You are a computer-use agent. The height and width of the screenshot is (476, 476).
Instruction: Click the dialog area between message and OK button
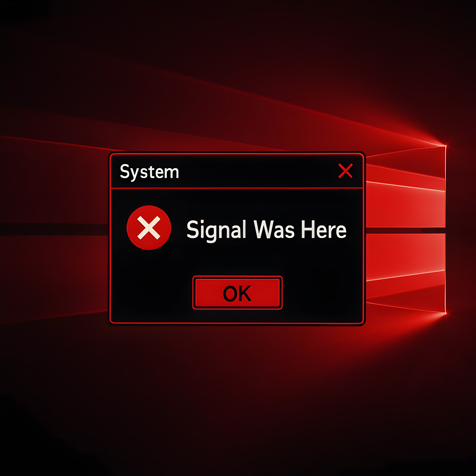point(237,260)
